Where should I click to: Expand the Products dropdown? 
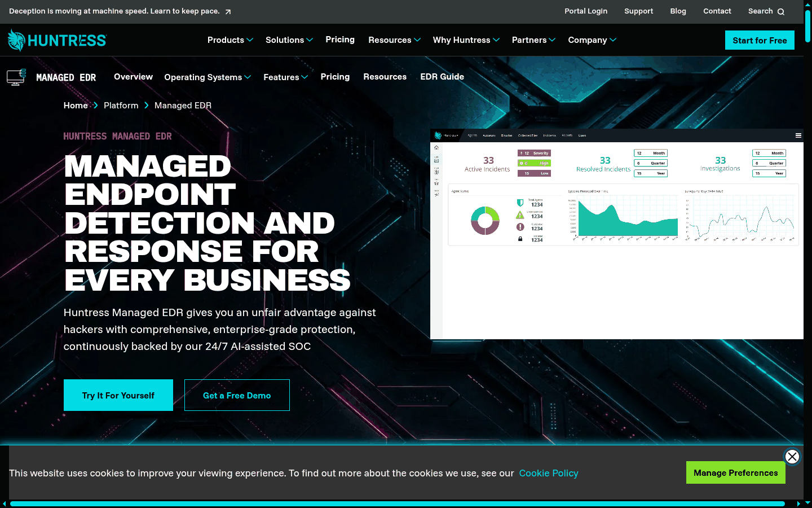[230, 40]
